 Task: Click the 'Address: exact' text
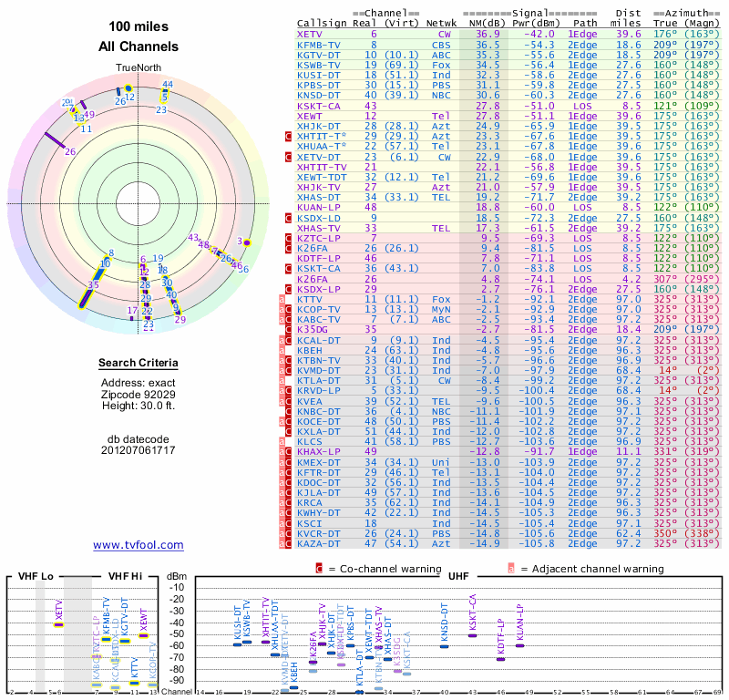point(139,383)
